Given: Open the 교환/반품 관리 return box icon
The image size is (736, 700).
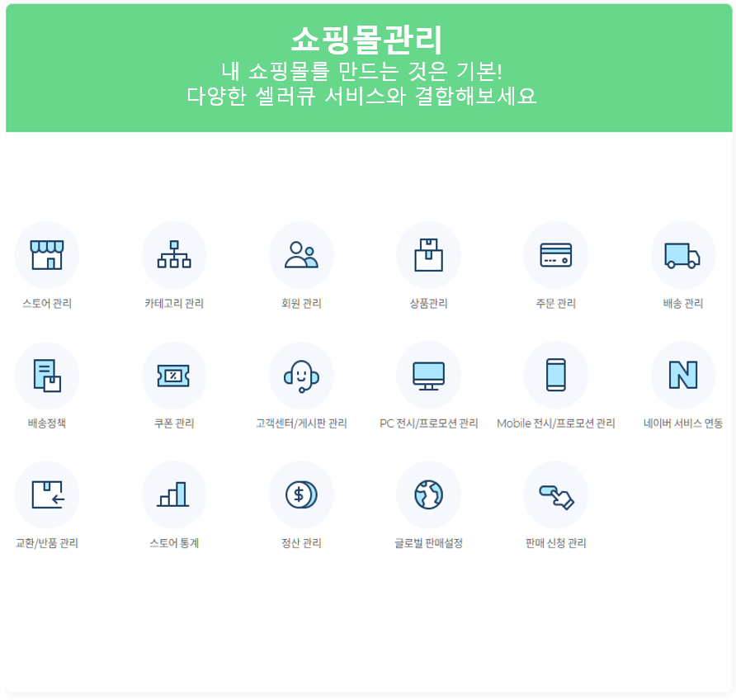Looking at the screenshot, I should (47, 494).
